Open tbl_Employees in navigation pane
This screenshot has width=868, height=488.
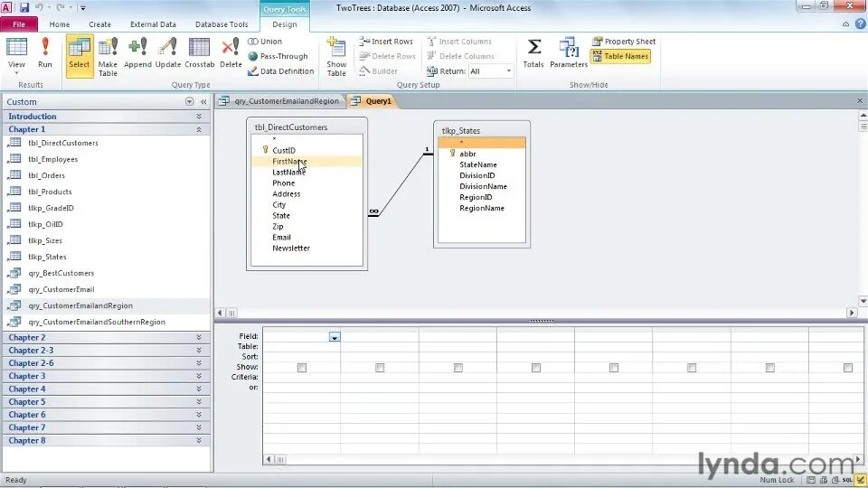point(53,159)
